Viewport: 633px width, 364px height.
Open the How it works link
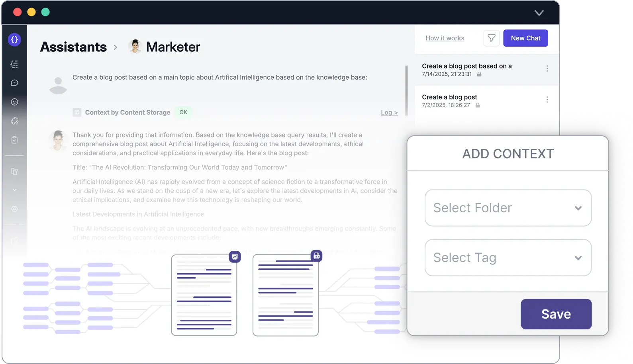(x=445, y=38)
